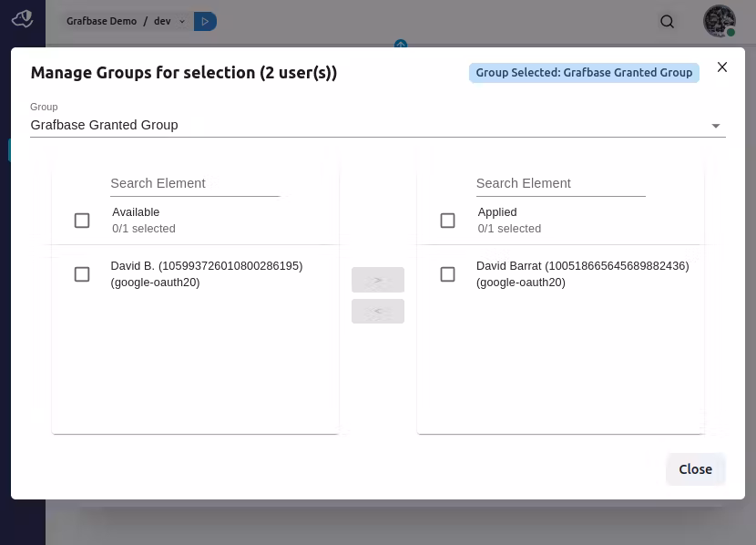Screen dimensions: 756x545
Task: Expand the dev environment dropdown chevron
Action: pyautogui.click(x=182, y=21)
